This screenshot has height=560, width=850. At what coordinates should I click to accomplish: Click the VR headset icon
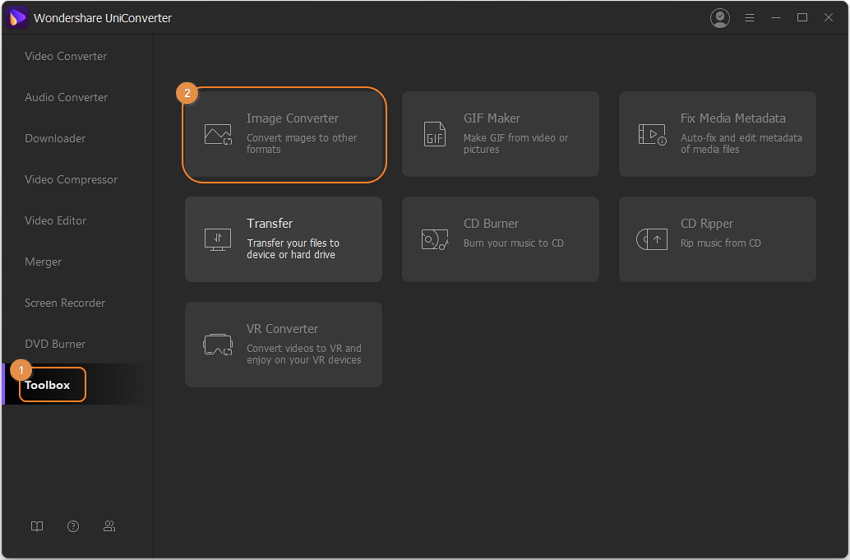[218, 344]
